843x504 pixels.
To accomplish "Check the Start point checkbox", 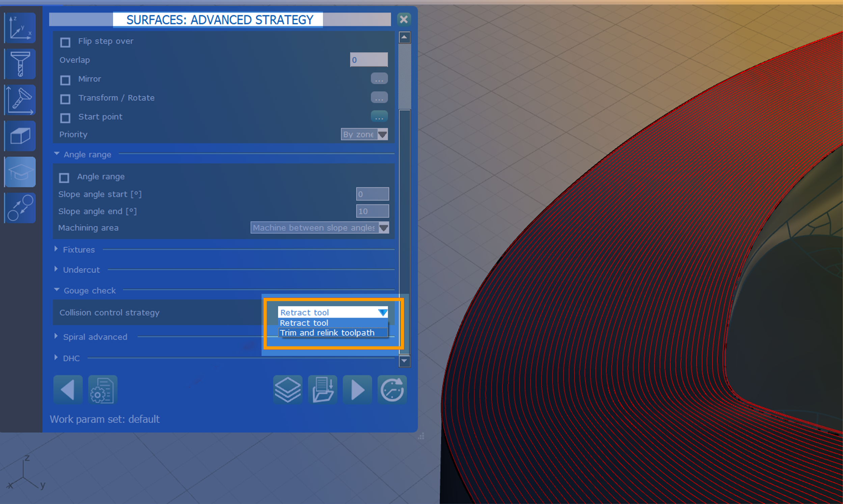I will (x=65, y=118).
